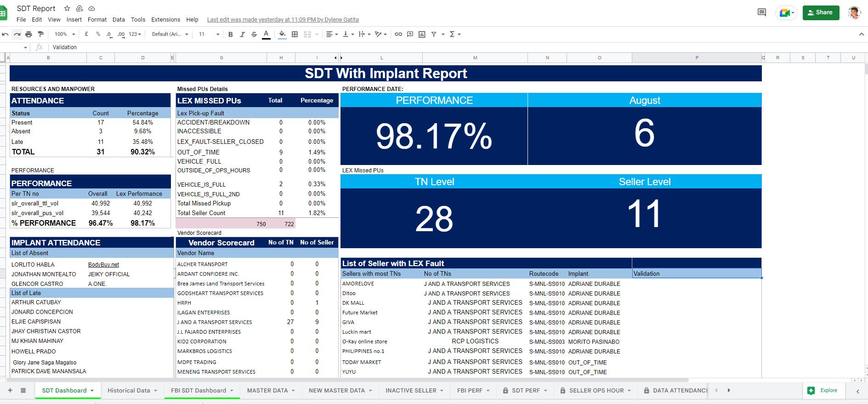Collapse the side panel arrow
The image size is (868, 404).
(857, 391)
